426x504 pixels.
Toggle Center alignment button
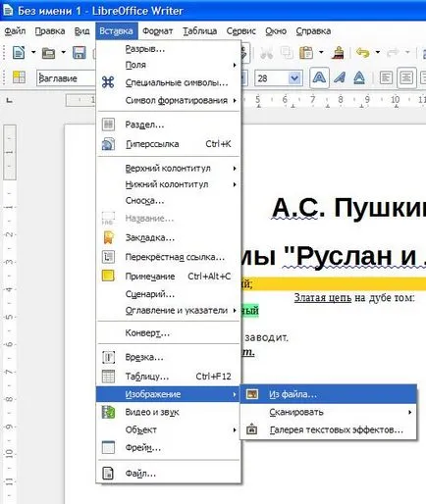[x=406, y=78]
